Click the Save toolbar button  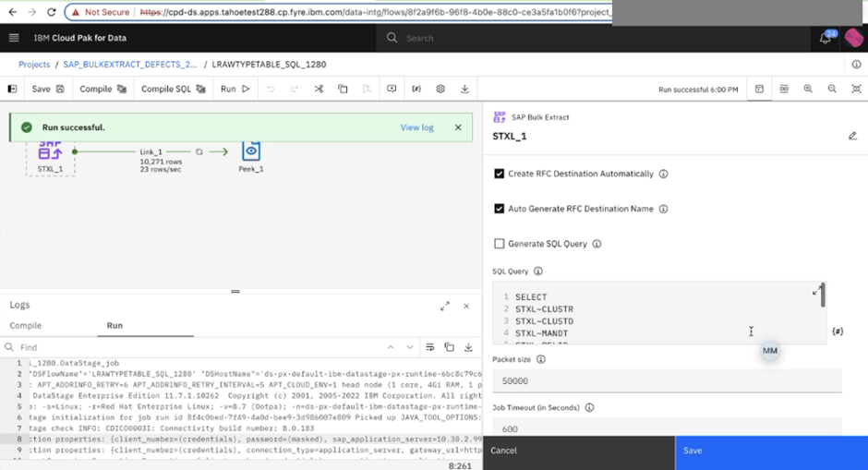tap(48, 89)
